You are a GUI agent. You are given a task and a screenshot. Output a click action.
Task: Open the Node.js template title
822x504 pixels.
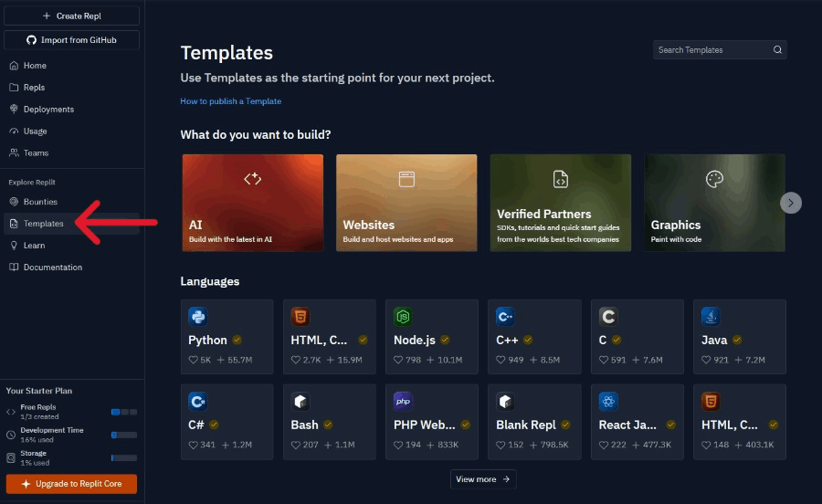click(x=414, y=340)
